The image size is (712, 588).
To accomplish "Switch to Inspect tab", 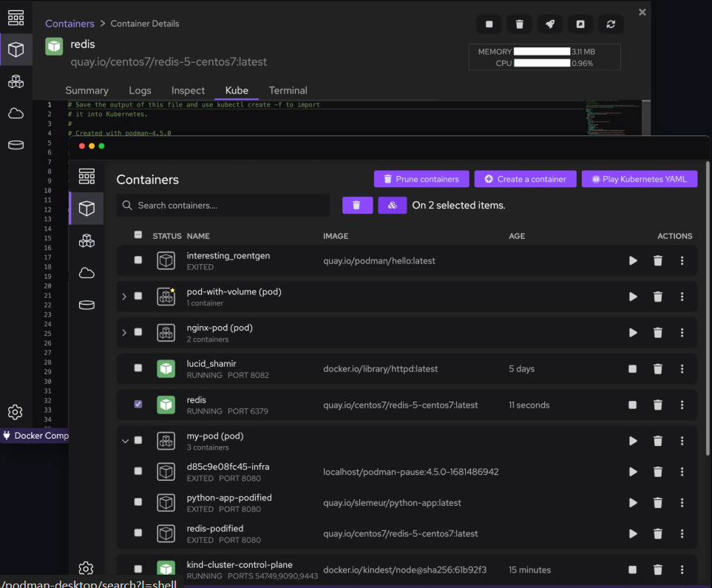I will point(188,90).
